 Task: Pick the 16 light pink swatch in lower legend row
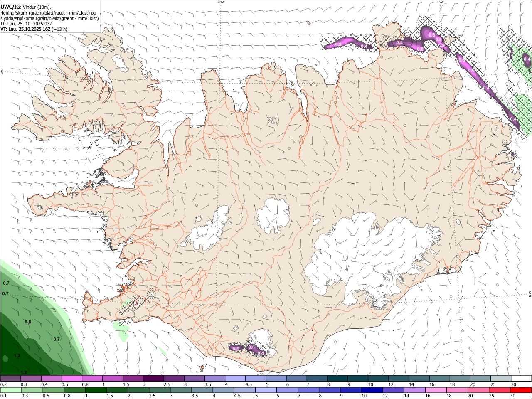436,390
